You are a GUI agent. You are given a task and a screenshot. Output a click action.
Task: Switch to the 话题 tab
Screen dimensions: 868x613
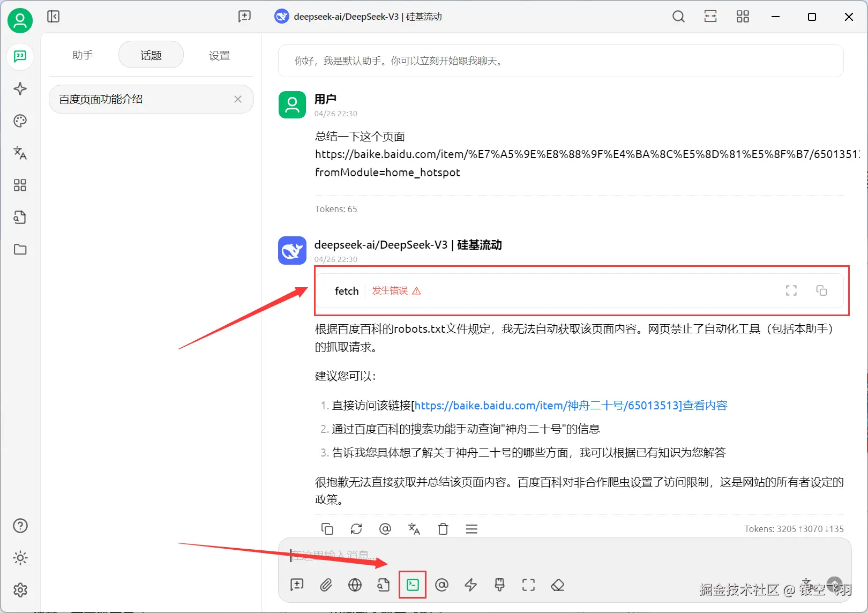(151, 55)
